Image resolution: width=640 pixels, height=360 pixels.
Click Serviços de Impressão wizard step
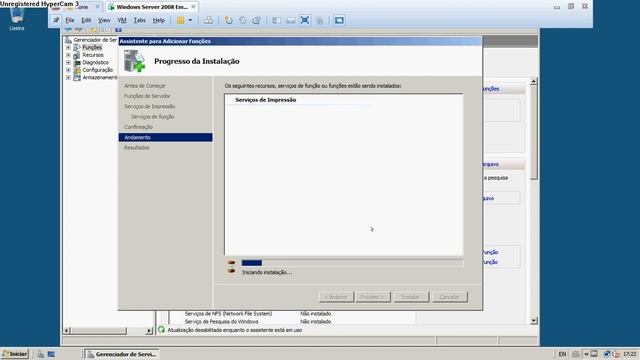pyautogui.click(x=149, y=106)
